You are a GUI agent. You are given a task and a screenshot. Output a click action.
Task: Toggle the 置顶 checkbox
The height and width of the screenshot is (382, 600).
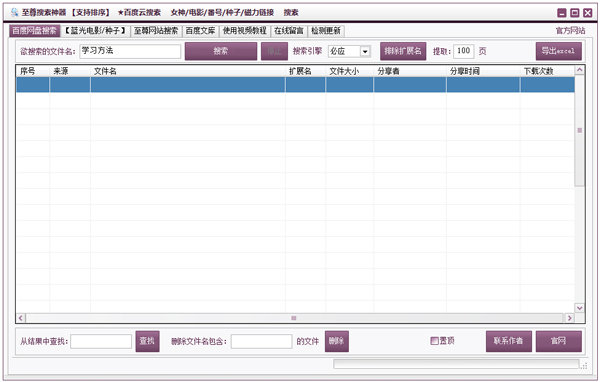point(434,341)
